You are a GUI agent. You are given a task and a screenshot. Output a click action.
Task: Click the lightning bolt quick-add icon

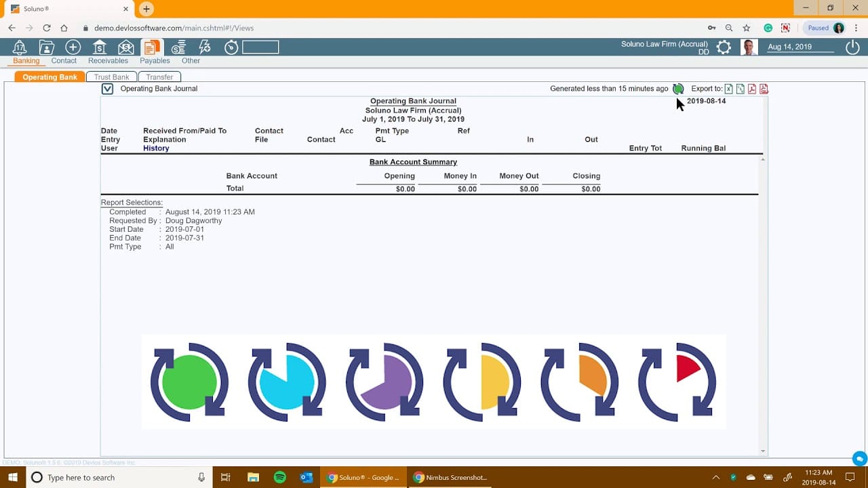click(x=204, y=47)
